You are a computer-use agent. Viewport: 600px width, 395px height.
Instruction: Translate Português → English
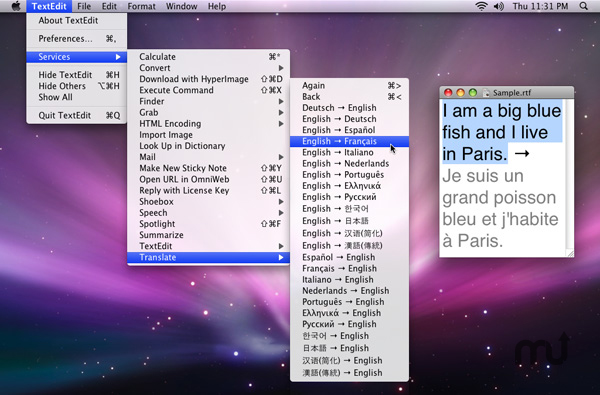[x=349, y=302]
